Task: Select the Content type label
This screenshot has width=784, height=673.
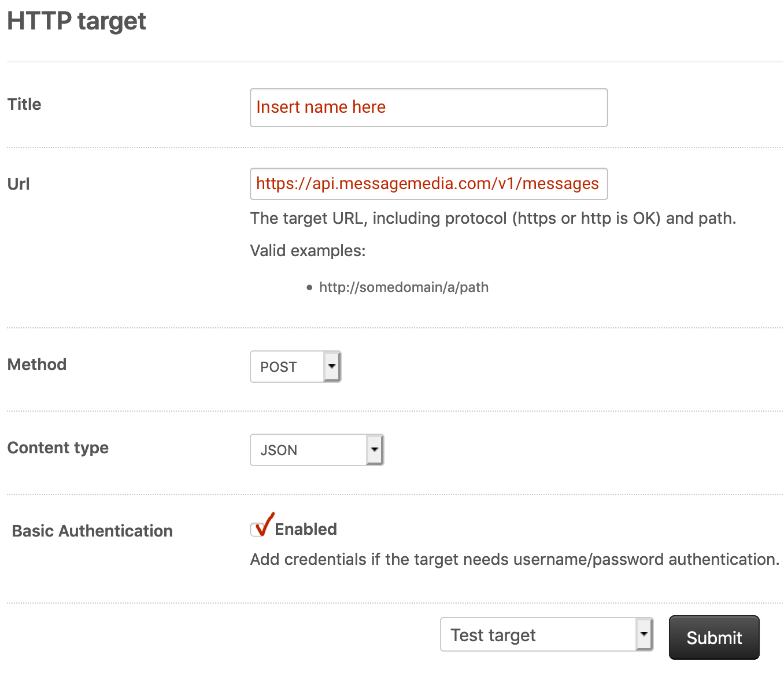Action: pos(57,447)
